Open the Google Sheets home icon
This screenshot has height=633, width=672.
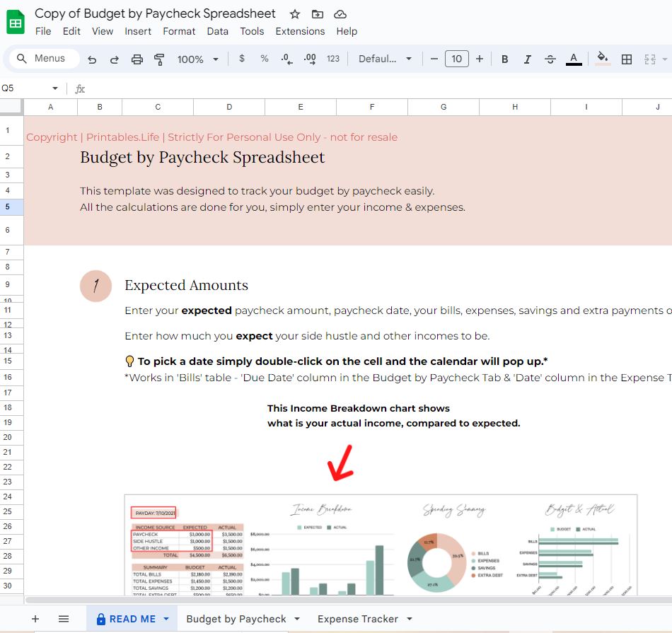16,23
